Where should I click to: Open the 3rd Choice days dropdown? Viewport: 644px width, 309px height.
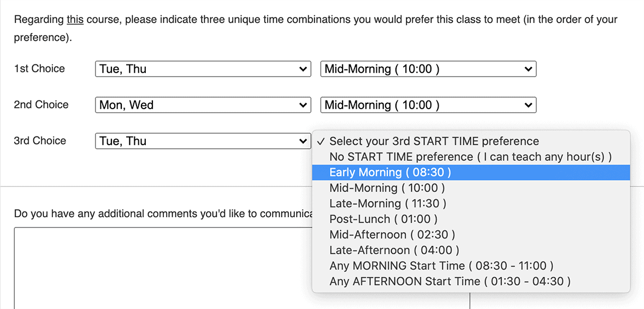pyautogui.click(x=202, y=141)
